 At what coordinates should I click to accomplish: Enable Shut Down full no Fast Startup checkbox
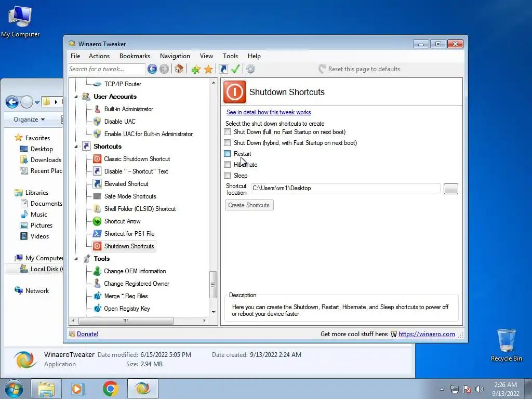(x=228, y=131)
